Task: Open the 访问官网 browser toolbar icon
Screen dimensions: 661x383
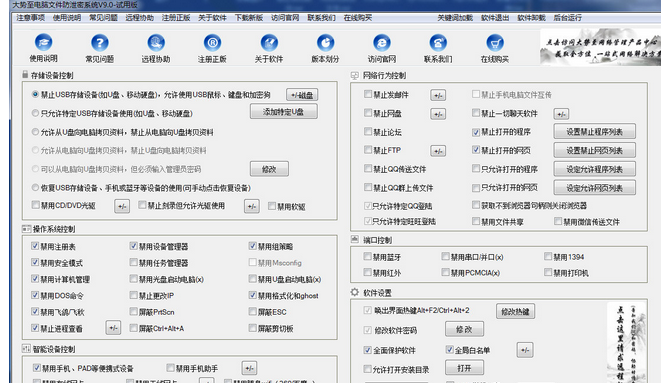Action: point(382,43)
